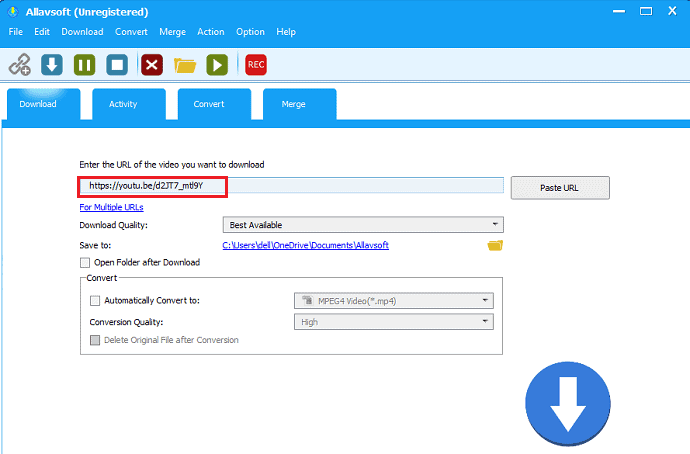Browse the save location via the small folder icon
The height and width of the screenshot is (454, 690).
pyautogui.click(x=495, y=245)
